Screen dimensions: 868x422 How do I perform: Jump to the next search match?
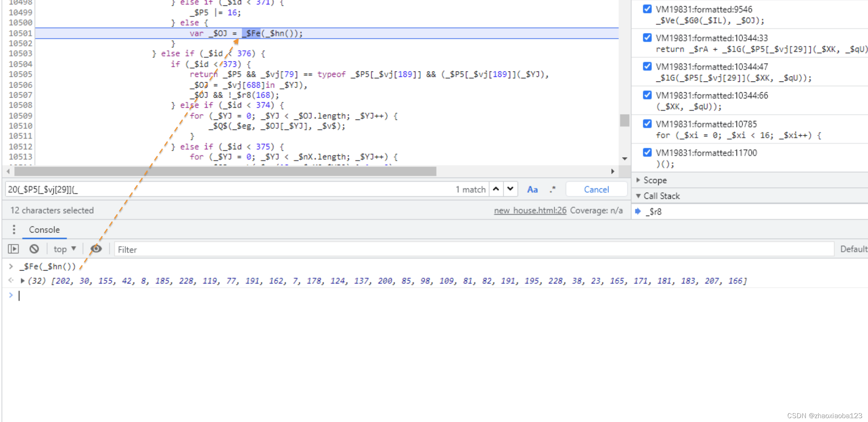[x=510, y=189]
